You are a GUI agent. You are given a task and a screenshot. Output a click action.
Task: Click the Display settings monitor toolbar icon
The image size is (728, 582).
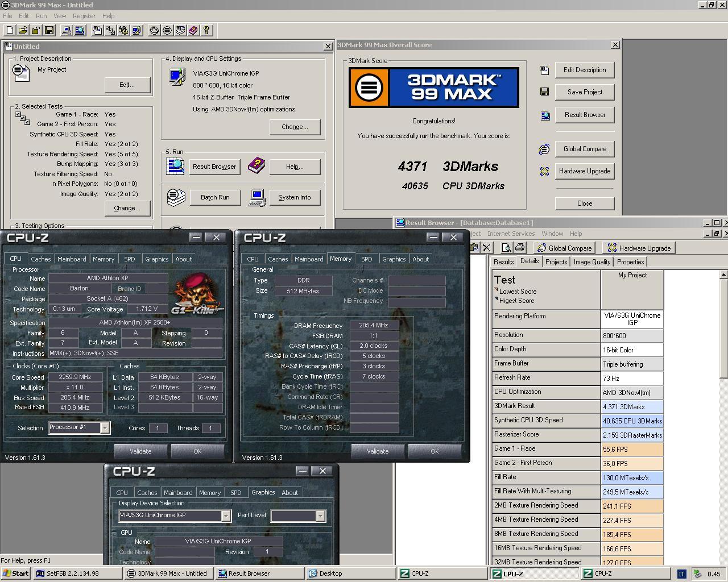[136, 30]
